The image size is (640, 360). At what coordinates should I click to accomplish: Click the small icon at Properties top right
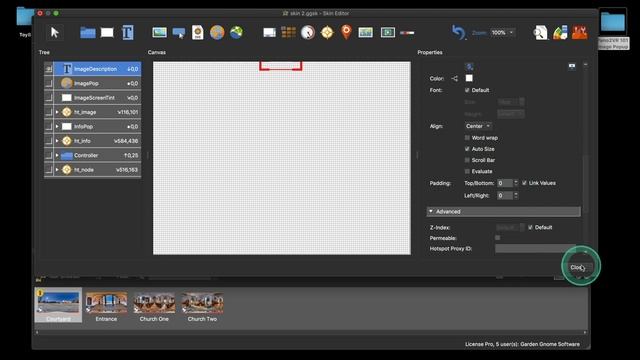(572, 66)
